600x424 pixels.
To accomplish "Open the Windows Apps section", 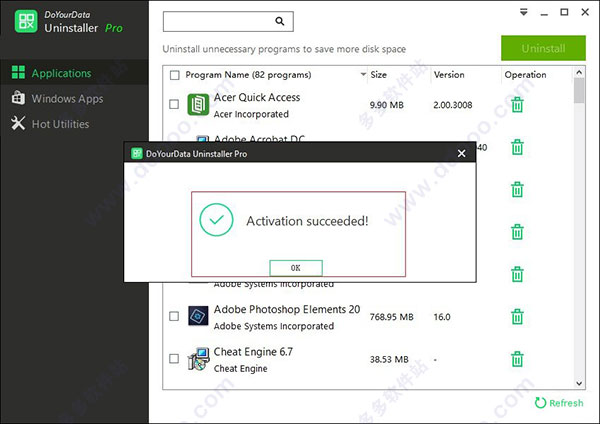I will coord(74,98).
